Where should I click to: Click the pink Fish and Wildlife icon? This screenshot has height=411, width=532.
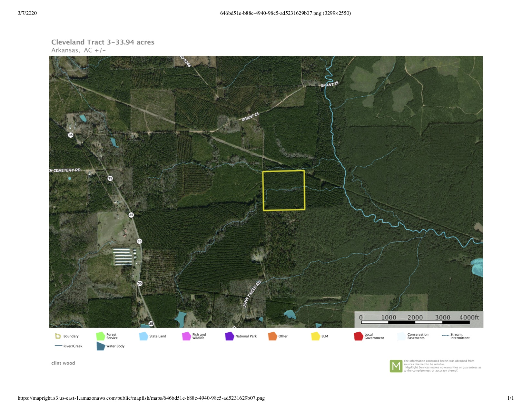pos(186,336)
